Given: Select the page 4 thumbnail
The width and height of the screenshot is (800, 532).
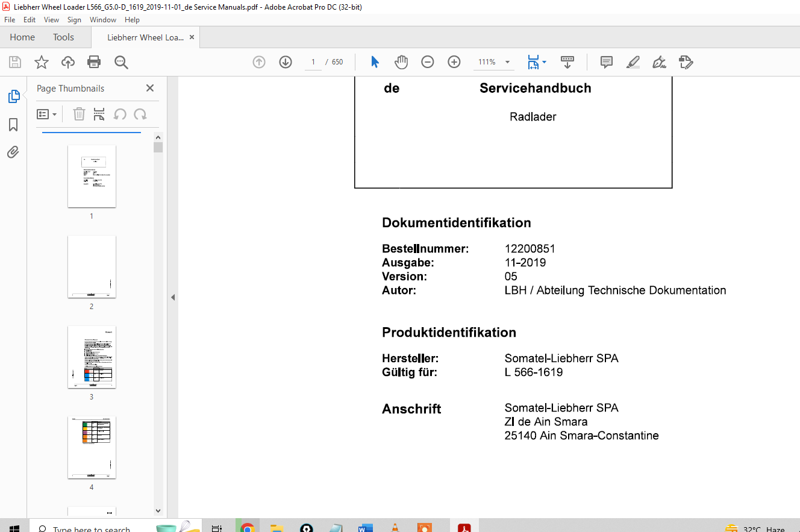Looking at the screenshot, I should point(92,447).
